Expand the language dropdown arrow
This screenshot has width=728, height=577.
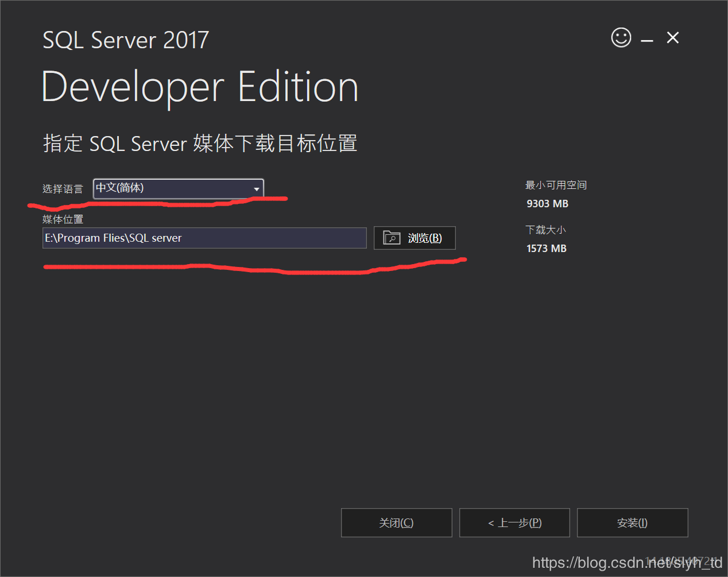256,189
